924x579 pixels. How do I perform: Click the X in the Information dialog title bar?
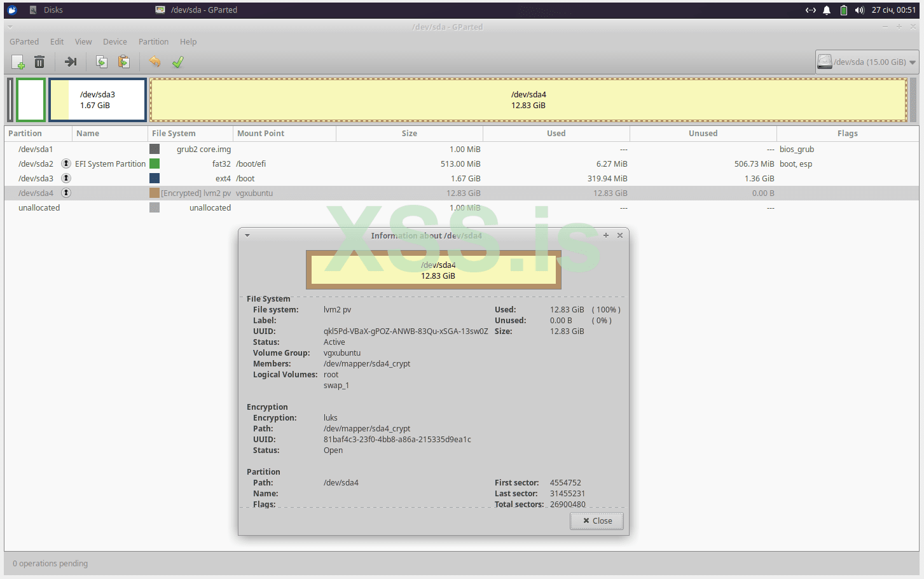click(x=620, y=235)
